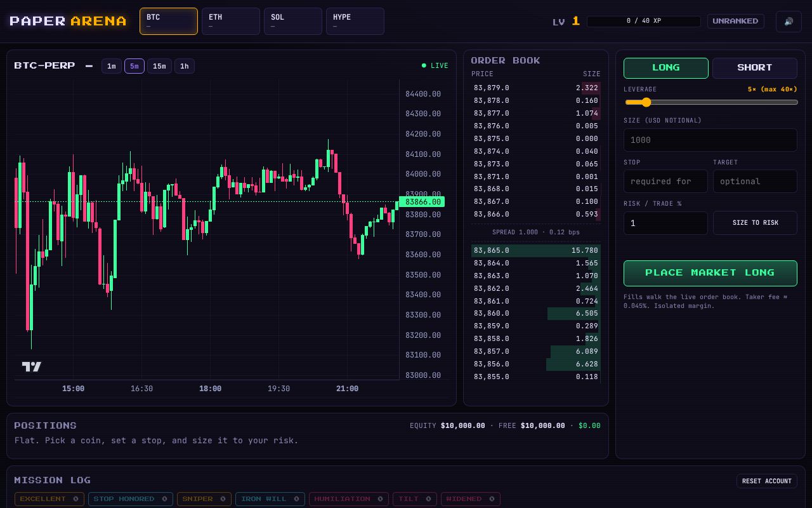The image size is (812, 508).
Task: Click the XP progress bar
Action: pos(644,22)
